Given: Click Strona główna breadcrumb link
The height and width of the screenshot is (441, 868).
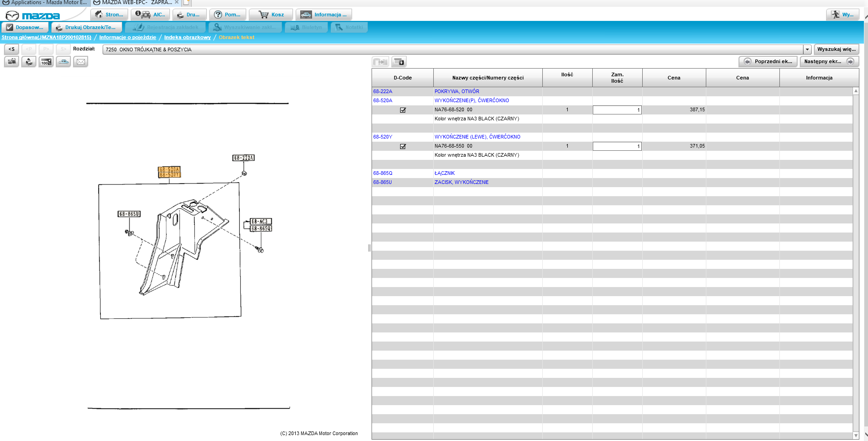Looking at the screenshot, I should [x=46, y=37].
